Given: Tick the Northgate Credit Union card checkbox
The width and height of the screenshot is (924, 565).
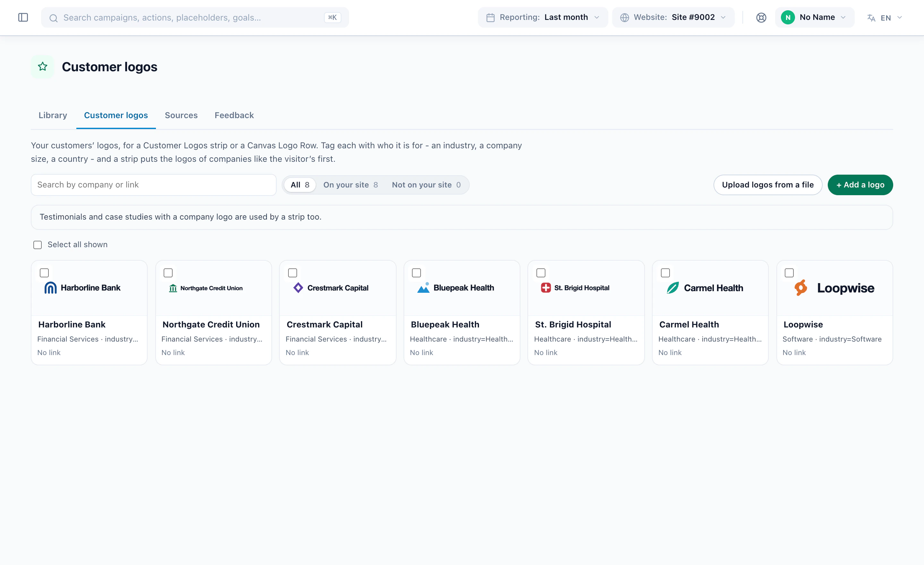Looking at the screenshot, I should [x=168, y=273].
